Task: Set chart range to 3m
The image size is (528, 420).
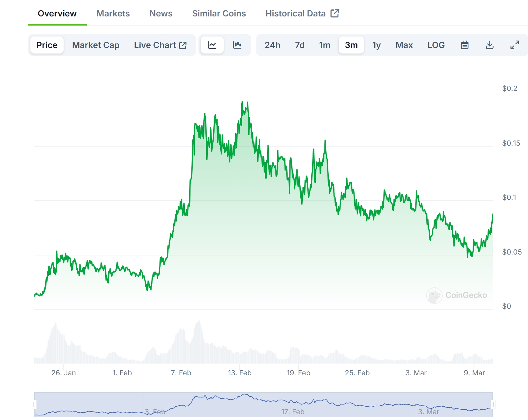Action: click(x=351, y=45)
